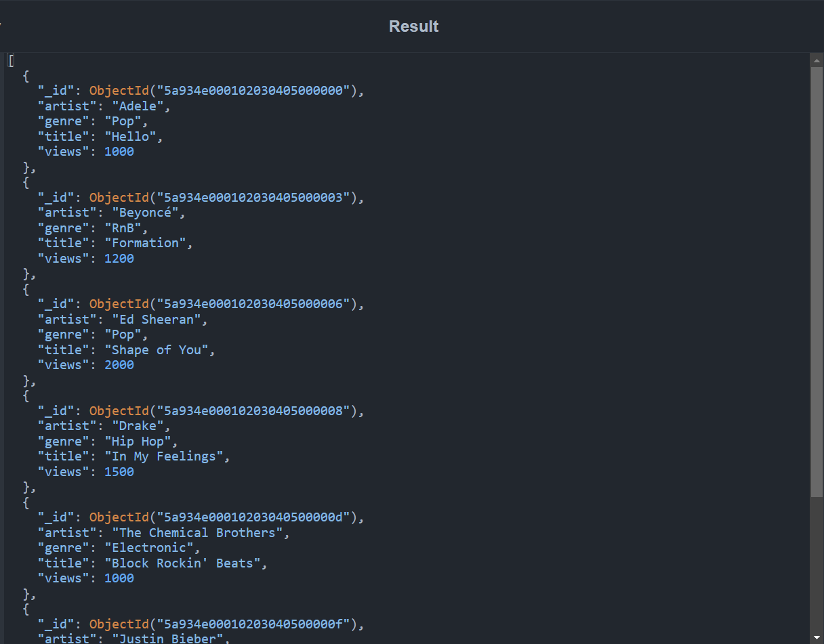Click ObjectId ending in 00000f
The height and width of the screenshot is (644, 824).
click(227, 624)
